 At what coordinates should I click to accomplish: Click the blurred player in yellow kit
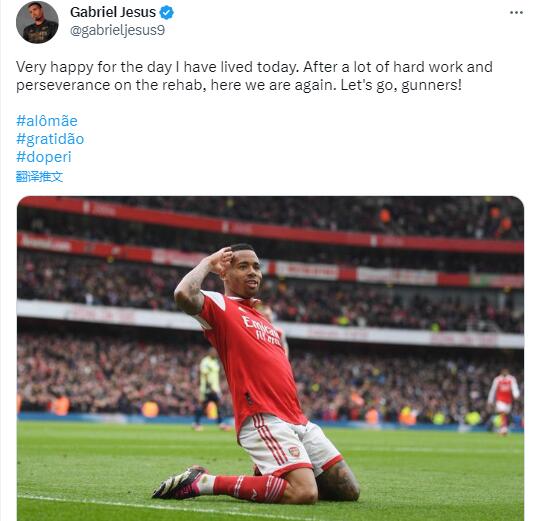pyautogui.click(x=209, y=388)
